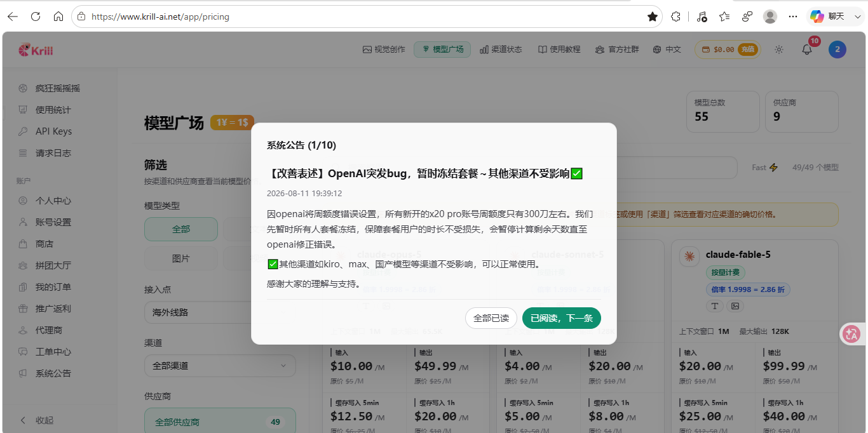This screenshot has width=868, height=433.
Task: Click the 供应商 9 stat card
Action: pos(801,112)
